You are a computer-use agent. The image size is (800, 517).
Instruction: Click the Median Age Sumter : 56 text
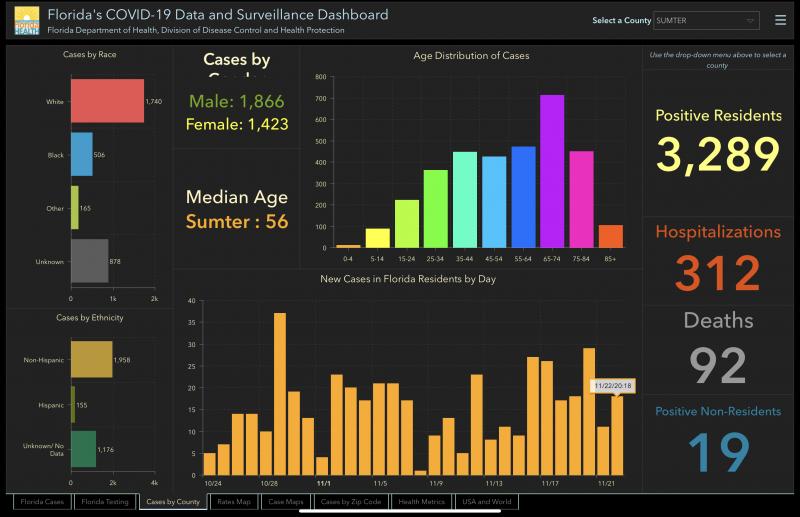237,209
